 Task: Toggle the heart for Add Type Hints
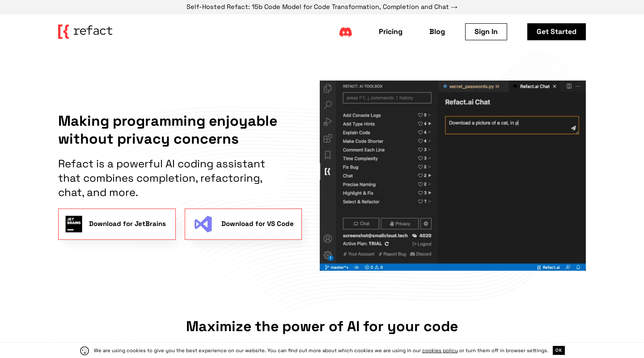(420, 124)
